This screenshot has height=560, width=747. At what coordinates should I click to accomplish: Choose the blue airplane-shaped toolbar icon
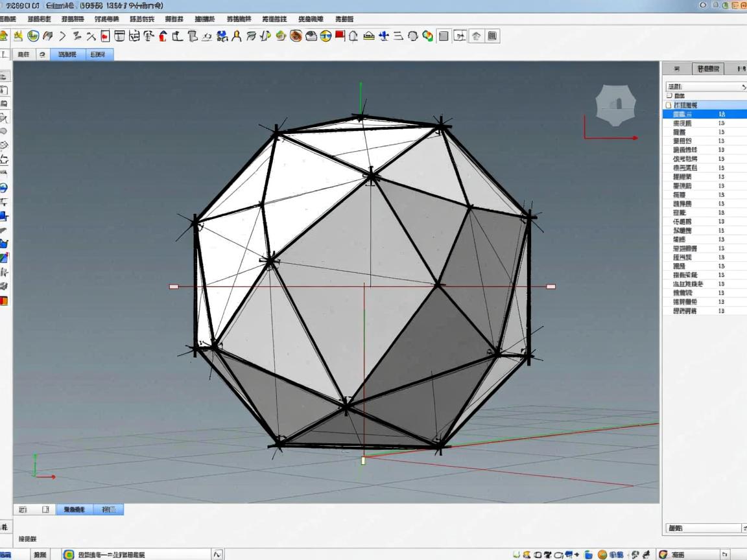pyautogui.click(x=384, y=36)
